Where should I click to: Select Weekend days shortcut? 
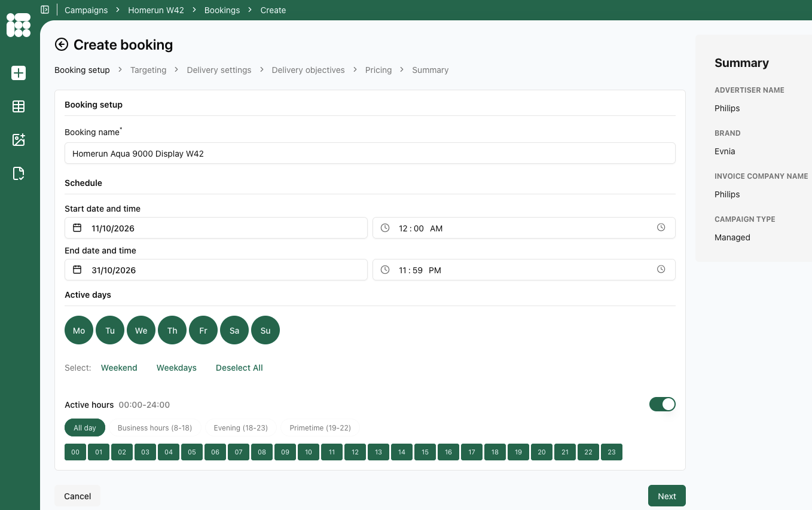(119, 368)
